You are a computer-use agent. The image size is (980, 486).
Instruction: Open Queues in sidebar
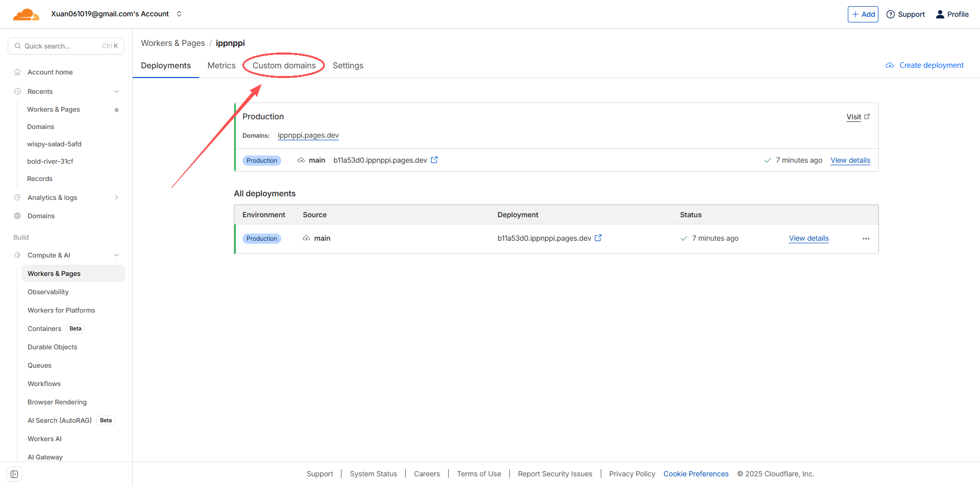39,365
